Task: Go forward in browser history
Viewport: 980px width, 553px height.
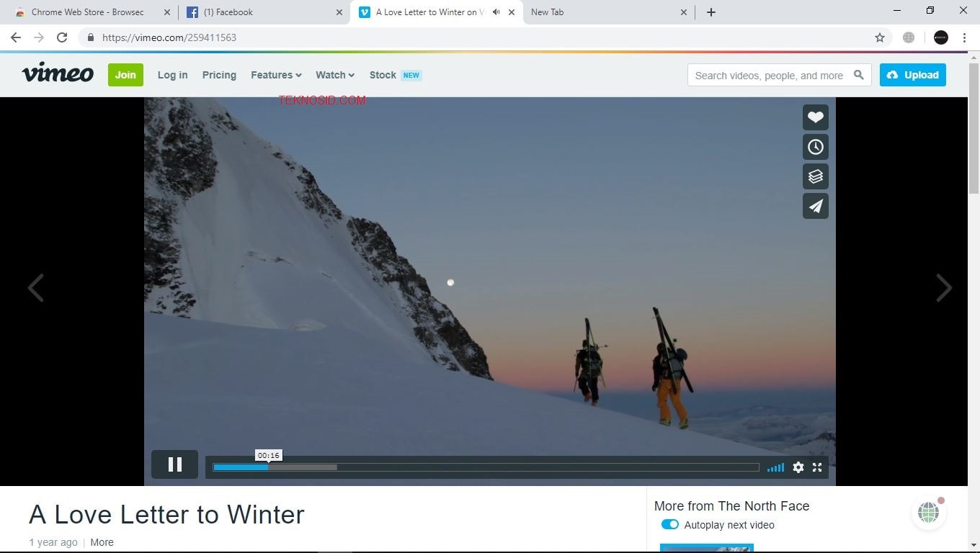Action: click(39, 37)
